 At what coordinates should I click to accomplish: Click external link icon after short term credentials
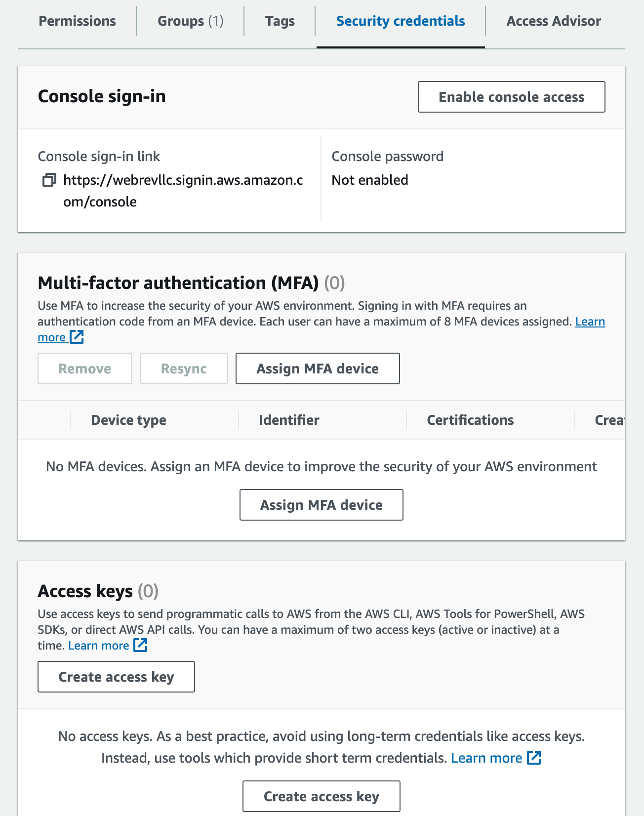[x=534, y=758]
